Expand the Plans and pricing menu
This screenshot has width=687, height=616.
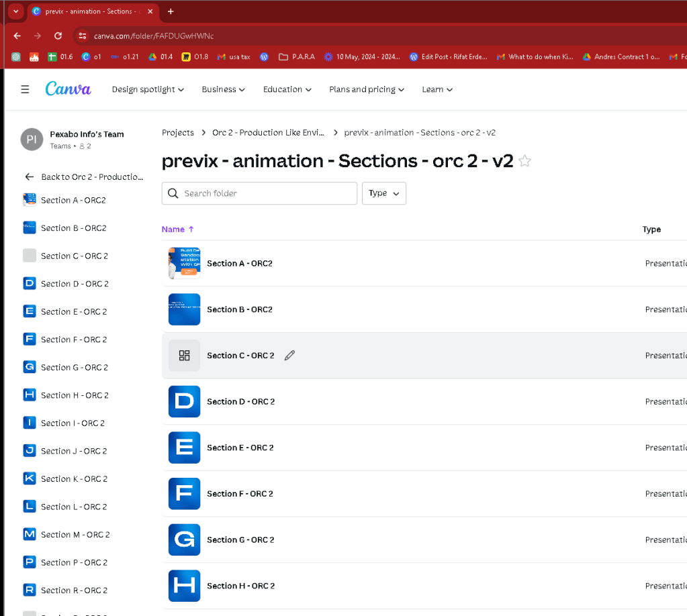[366, 89]
